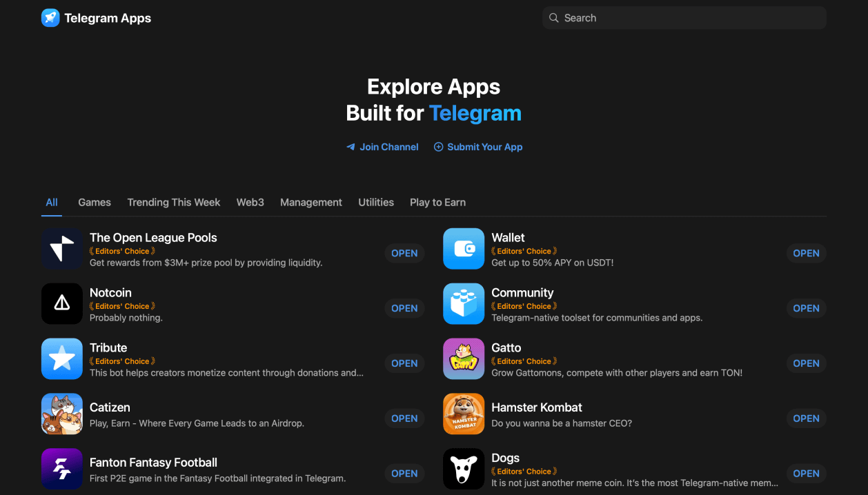Open The Open League Pools app icon
Image resolution: width=868 pixels, height=495 pixels.
click(62, 248)
